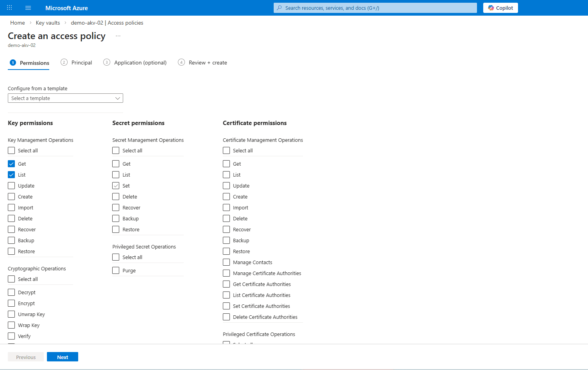Enable the Purge privileged secret permission
Screen dimensions: 588x370
click(116, 270)
